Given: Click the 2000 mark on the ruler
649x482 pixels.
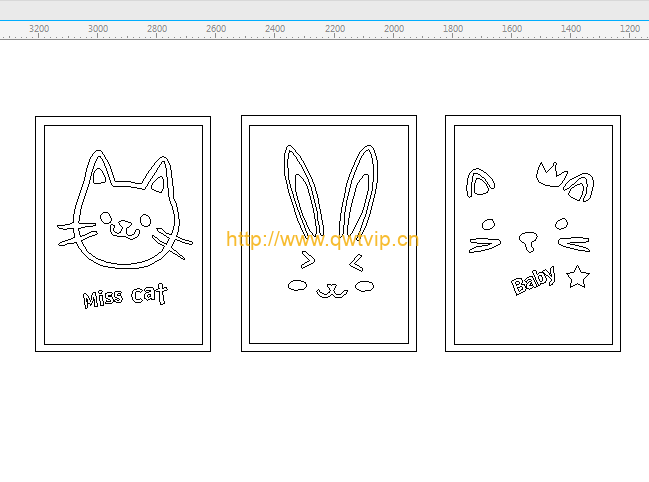Looking at the screenshot, I should pyautogui.click(x=394, y=29).
